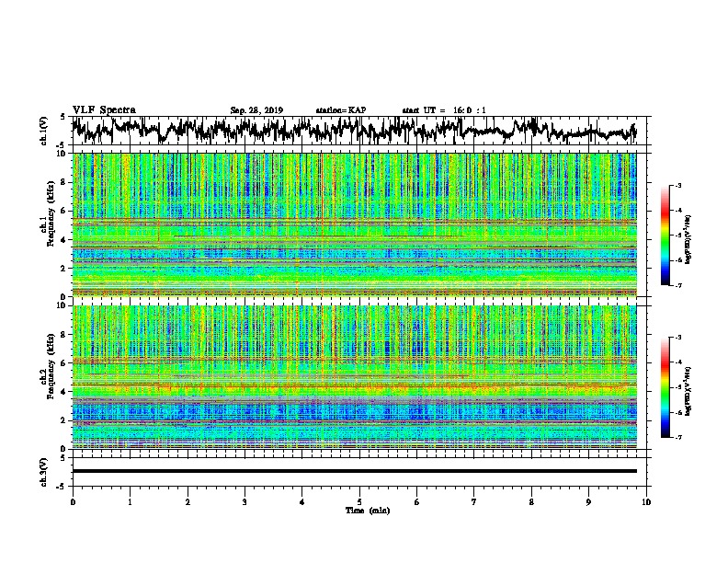Click the time axis tick label 6
Screen dimensions: 728x563
point(417,502)
